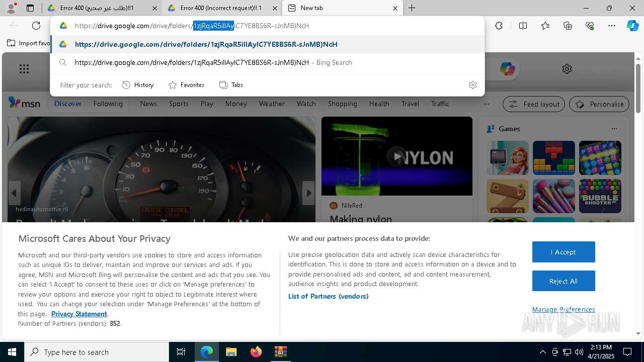The height and width of the screenshot is (362, 644).
Task: Open the apps grid launcher icon
Action: pos(24,69)
